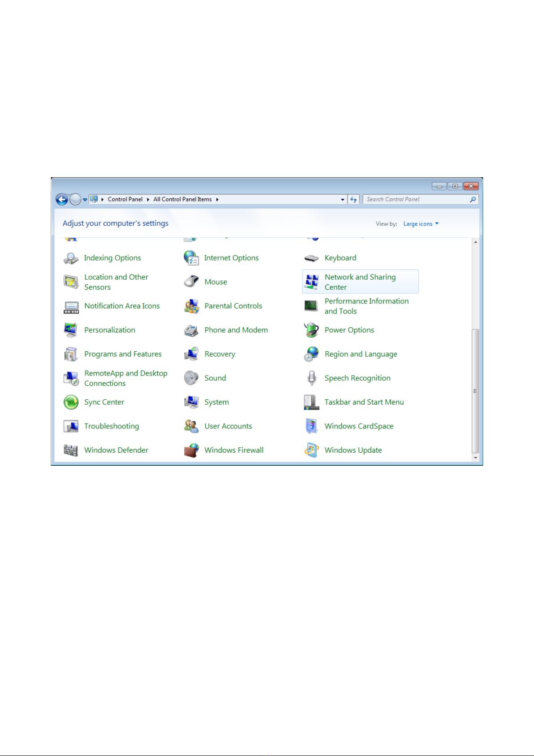Viewport: 534px width, 756px height.
Task: Click the Power Options text link
Action: (x=349, y=330)
